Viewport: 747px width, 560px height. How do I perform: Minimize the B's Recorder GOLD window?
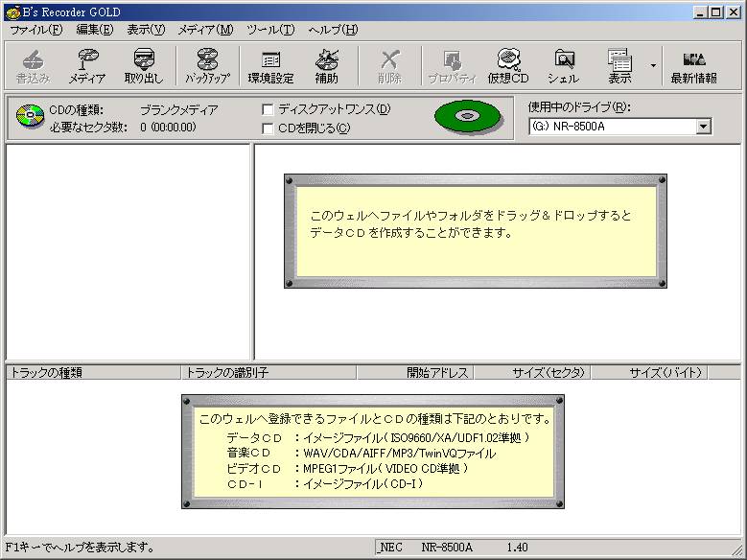pos(700,12)
